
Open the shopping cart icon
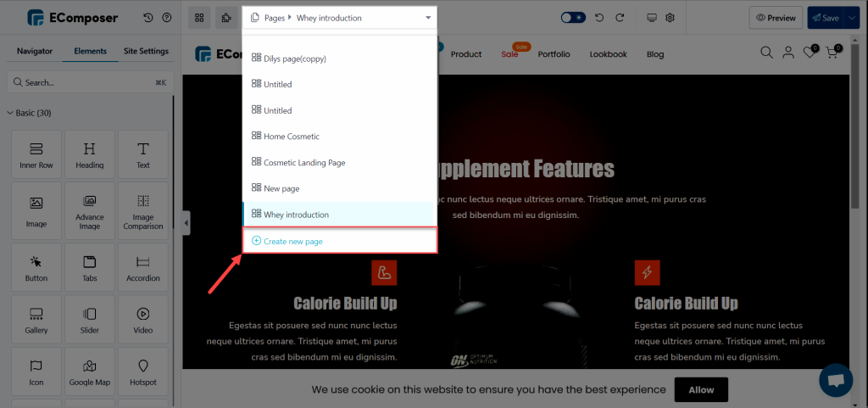832,52
